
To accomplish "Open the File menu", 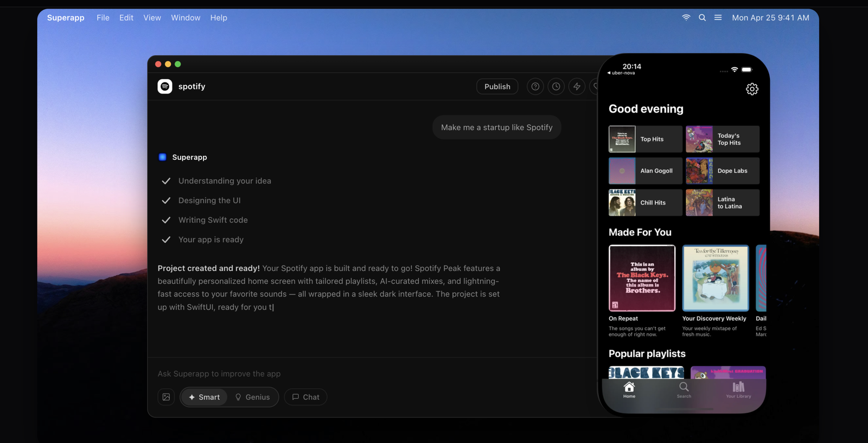I will pyautogui.click(x=103, y=17).
